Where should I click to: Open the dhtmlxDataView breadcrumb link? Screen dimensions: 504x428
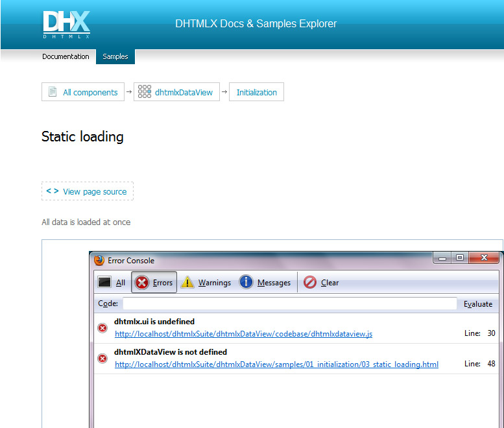coord(184,92)
